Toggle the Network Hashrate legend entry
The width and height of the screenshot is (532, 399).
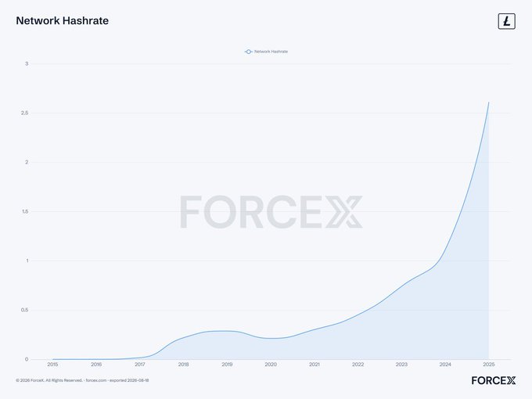tap(266, 52)
